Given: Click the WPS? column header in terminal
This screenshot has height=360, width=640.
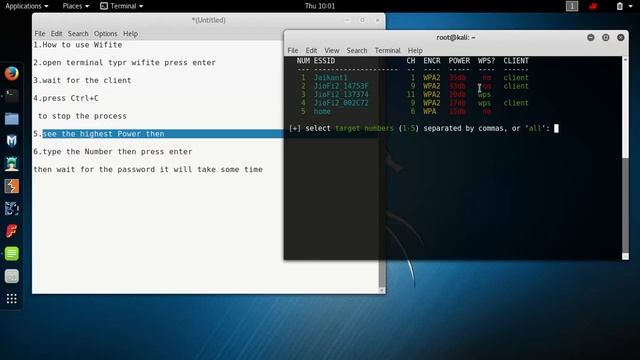Looking at the screenshot, I should coord(486,61).
